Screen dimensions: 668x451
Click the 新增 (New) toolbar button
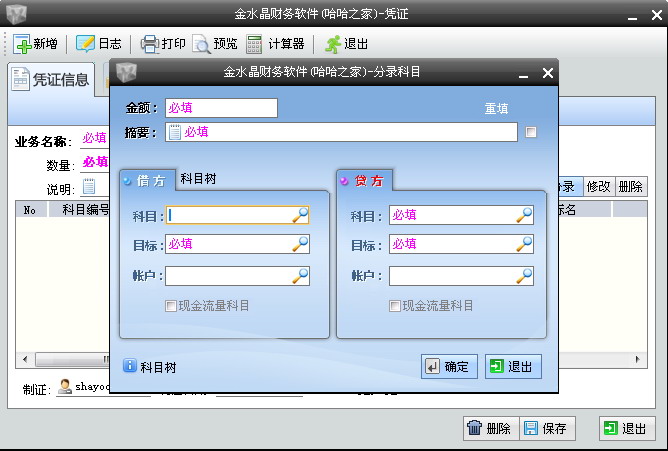(35, 44)
